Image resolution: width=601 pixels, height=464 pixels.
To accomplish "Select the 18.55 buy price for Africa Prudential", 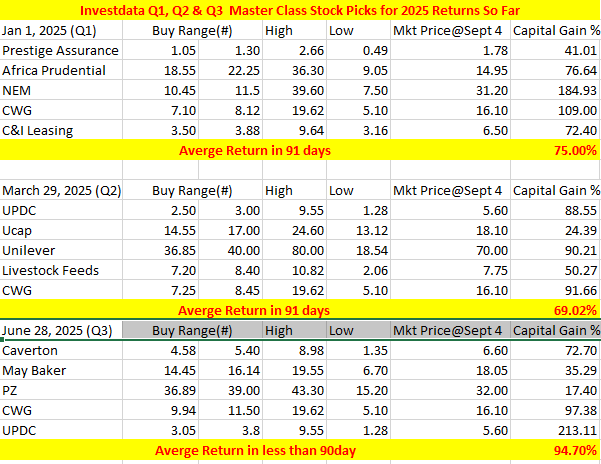I will point(161,70).
